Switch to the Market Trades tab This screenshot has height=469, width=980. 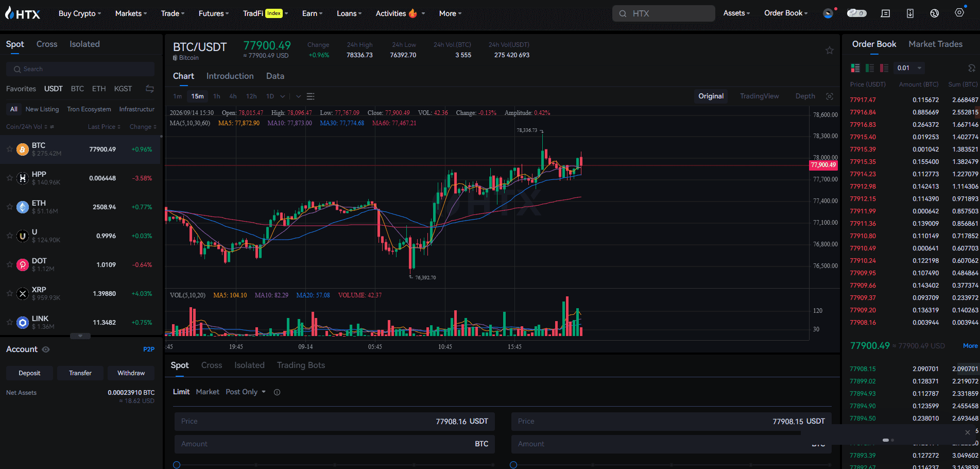point(935,44)
